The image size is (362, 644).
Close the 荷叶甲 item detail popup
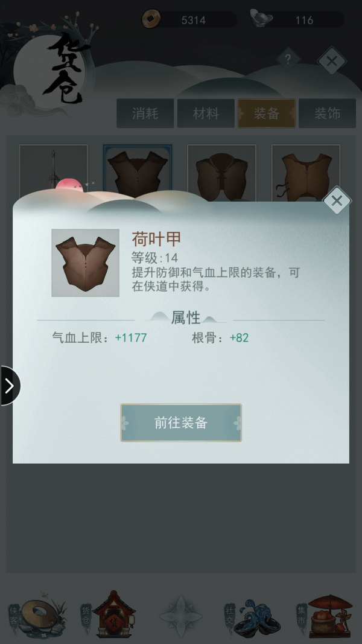pos(337,201)
